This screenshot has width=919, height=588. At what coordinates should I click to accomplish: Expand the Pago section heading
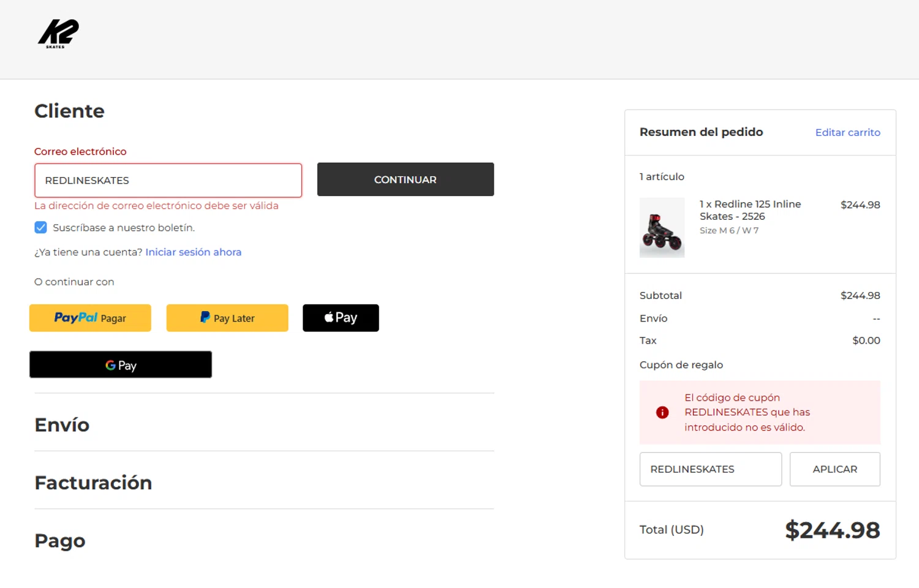60,541
